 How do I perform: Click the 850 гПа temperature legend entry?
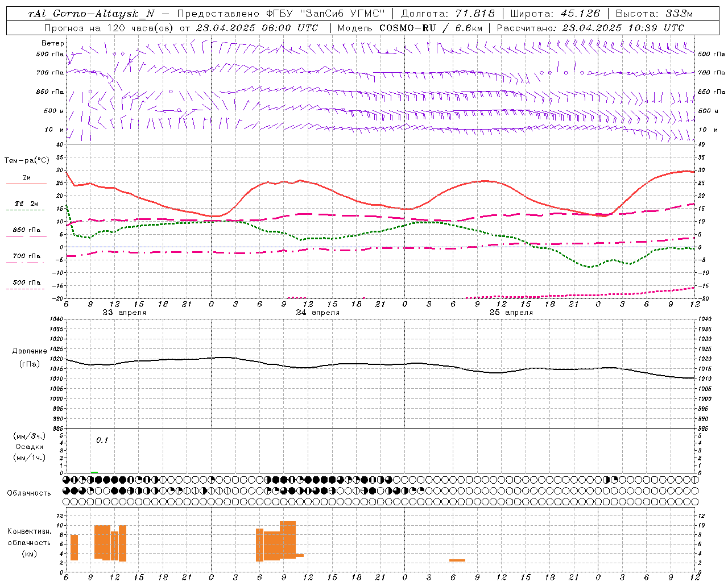(x=26, y=232)
